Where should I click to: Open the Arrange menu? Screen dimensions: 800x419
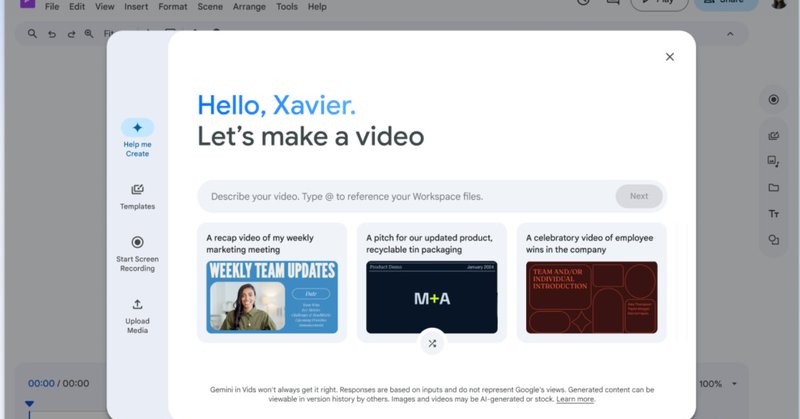tap(249, 7)
